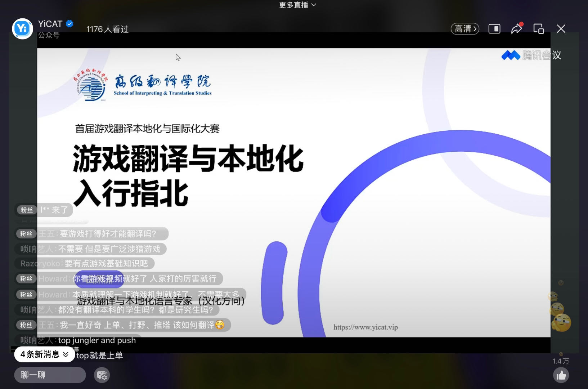Click the floating emoji above the like button
Image resolution: width=588 pixels, height=389 pixels.
click(561, 322)
